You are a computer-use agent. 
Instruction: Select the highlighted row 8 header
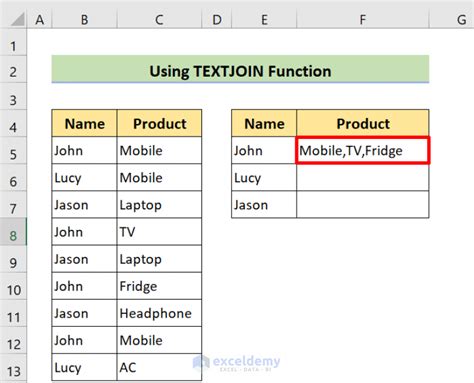click(x=13, y=232)
